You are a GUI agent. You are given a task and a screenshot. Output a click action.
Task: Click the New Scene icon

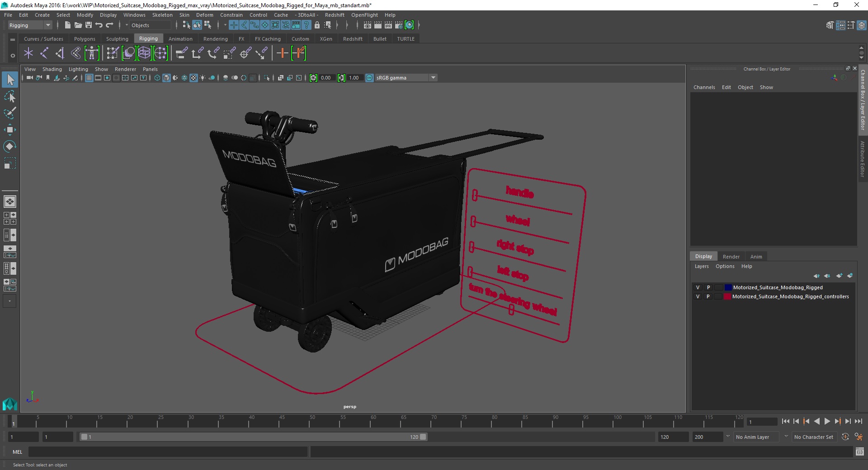pyautogui.click(x=67, y=25)
